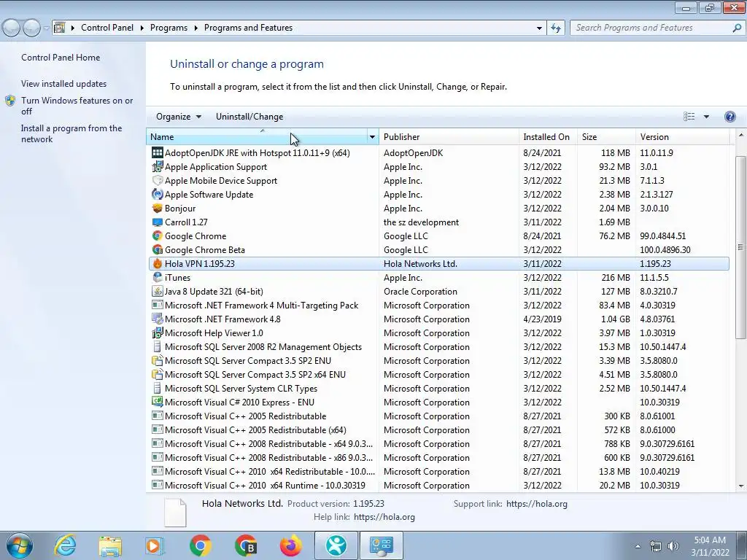Open Chrome Beta from the taskbar
The width and height of the screenshot is (747, 560).
tap(246, 545)
